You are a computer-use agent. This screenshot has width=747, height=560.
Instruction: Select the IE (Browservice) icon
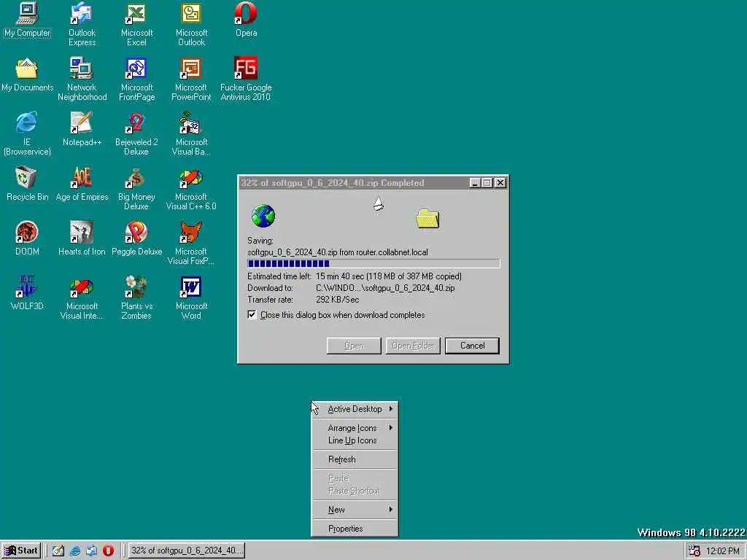27,133
